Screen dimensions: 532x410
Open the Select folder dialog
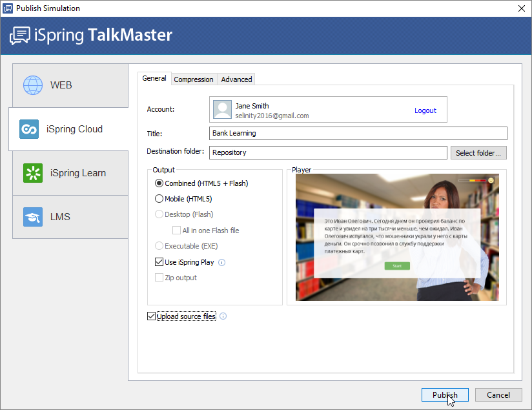click(x=478, y=152)
